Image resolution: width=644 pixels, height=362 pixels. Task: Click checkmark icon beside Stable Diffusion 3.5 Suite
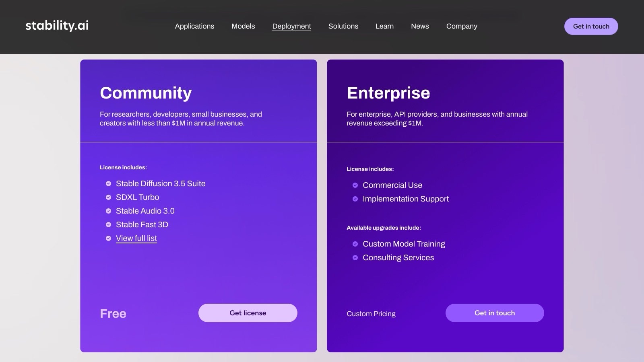108,184
